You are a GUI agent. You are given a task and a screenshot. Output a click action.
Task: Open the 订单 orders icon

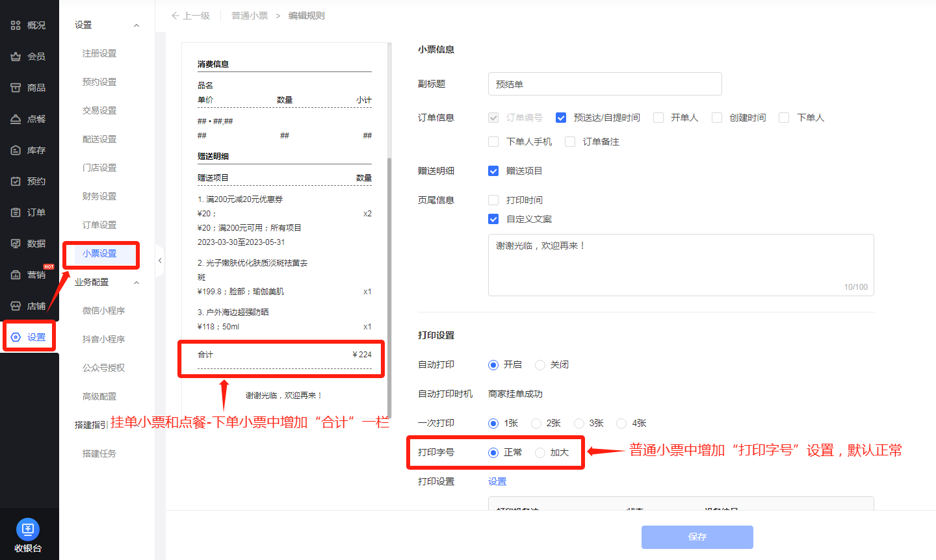[x=16, y=212]
